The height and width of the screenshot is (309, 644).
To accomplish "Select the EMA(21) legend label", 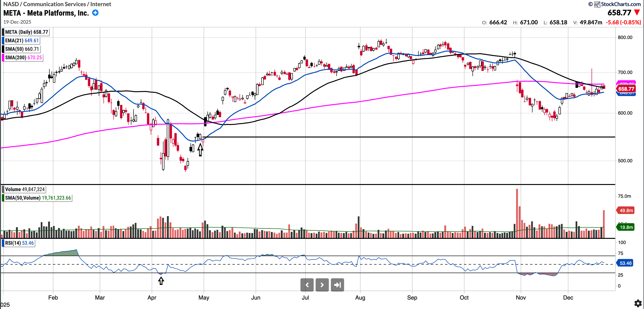I will click(x=22, y=40).
